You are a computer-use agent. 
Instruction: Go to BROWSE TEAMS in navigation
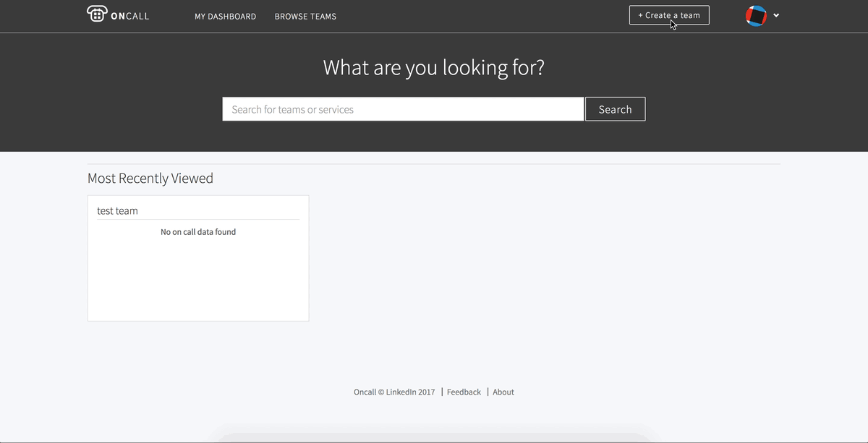point(305,17)
